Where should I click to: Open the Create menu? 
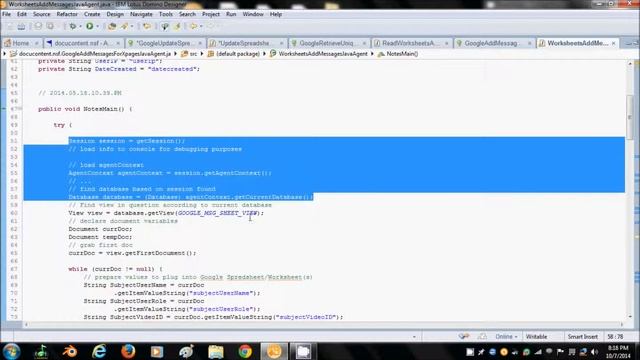[x=92, y=14]
